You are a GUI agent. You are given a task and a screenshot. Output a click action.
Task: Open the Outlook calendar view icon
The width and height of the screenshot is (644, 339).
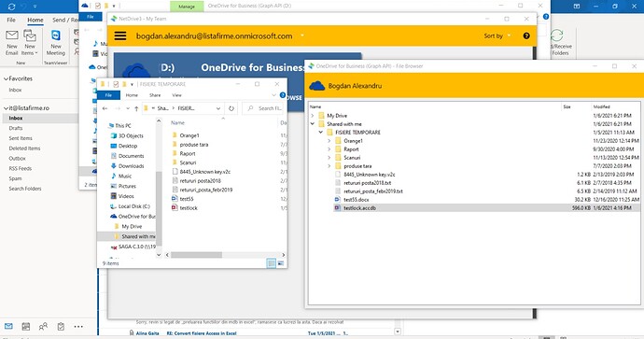pos(26,327)
